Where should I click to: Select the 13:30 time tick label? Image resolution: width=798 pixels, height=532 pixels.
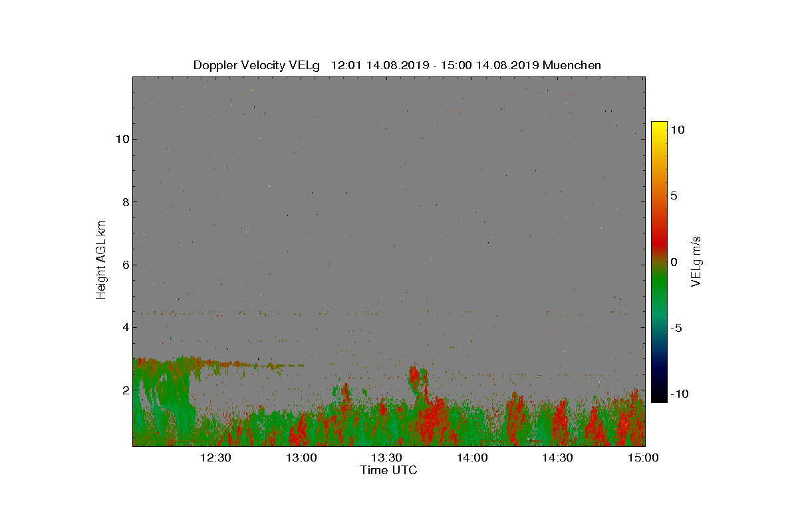[386, 458]
